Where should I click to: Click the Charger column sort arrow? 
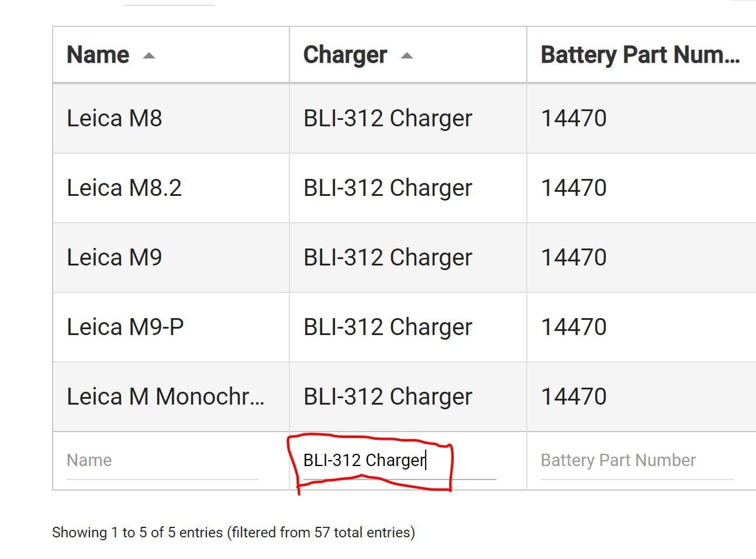pos(407,56)
